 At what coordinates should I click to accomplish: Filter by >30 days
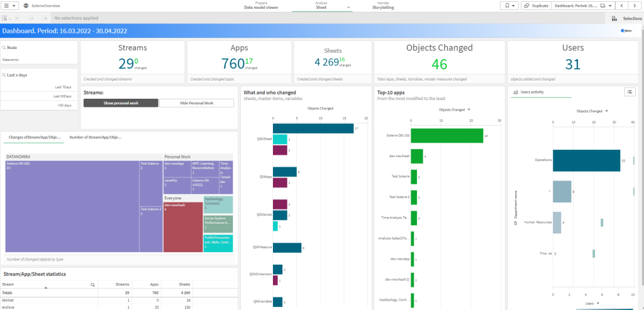39,105
